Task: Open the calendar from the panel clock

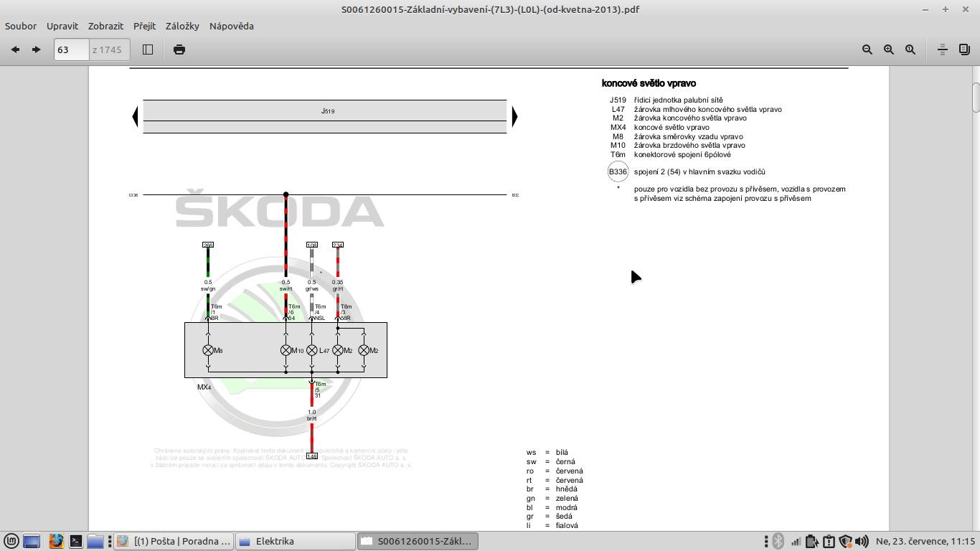Action: (925, 541)
